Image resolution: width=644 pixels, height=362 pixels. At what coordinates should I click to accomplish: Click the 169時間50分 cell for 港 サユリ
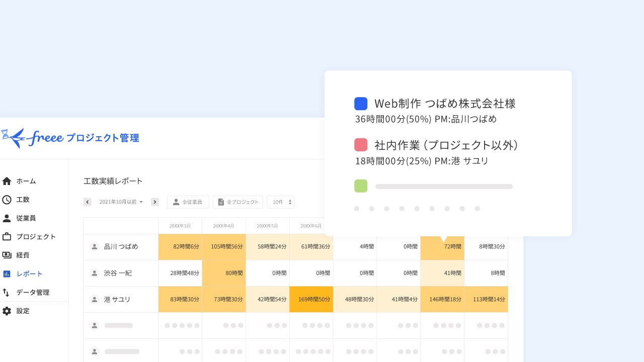(x=311, y=299)
